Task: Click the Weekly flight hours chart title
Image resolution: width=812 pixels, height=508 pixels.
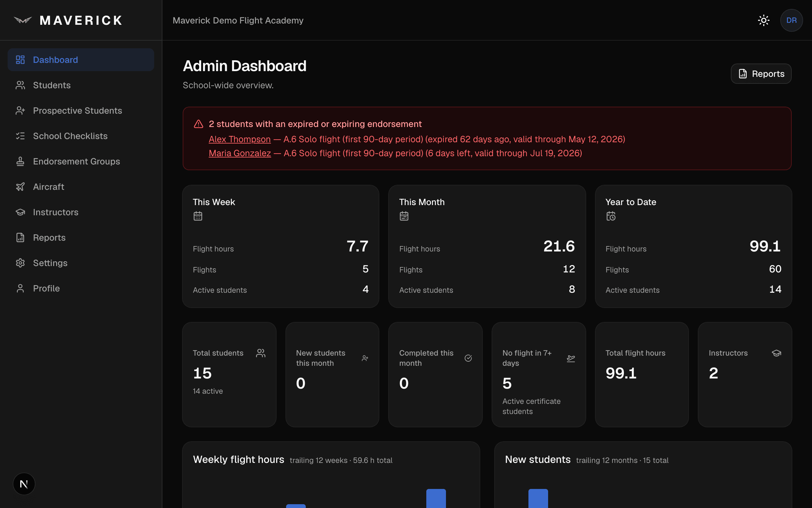Action: point(239,460)
